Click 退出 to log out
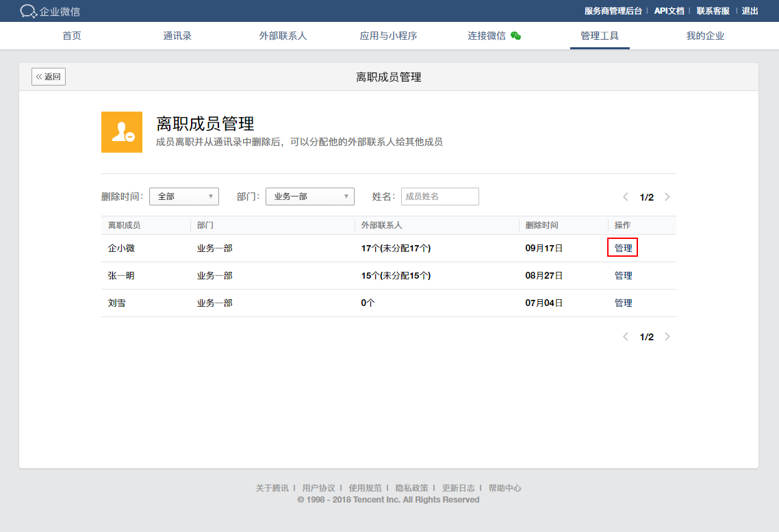 click(750, 11)
